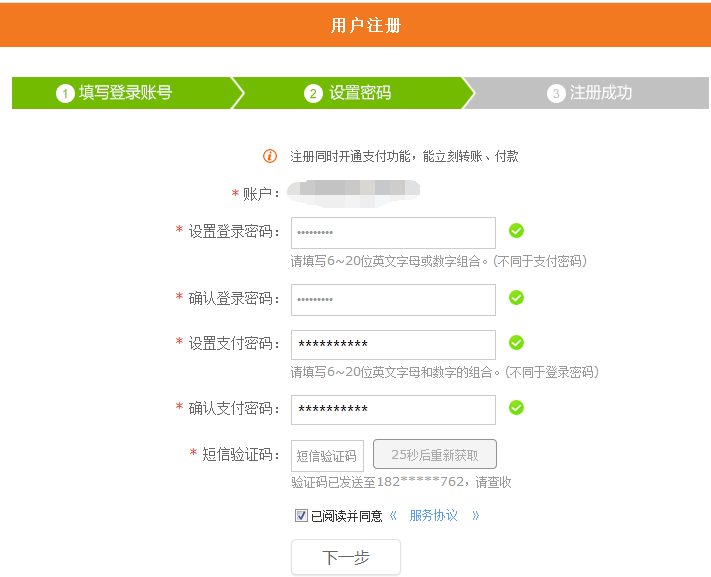Click into the 设置登录密码 password field

pyautogui.click(x=393, y=232)
